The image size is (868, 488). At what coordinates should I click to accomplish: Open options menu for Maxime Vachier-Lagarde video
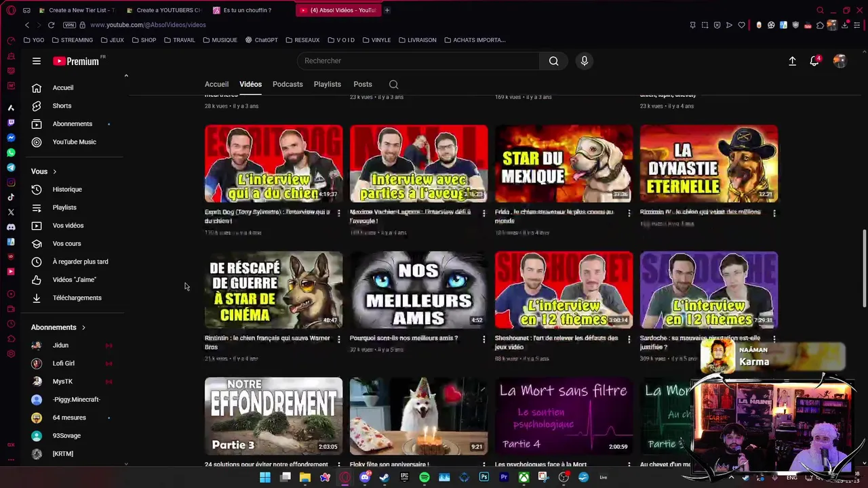click(484, 213)
